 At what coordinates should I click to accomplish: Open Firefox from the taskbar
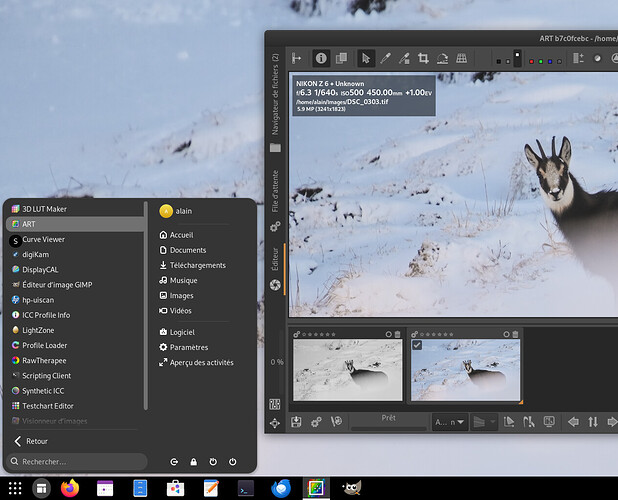70,488
